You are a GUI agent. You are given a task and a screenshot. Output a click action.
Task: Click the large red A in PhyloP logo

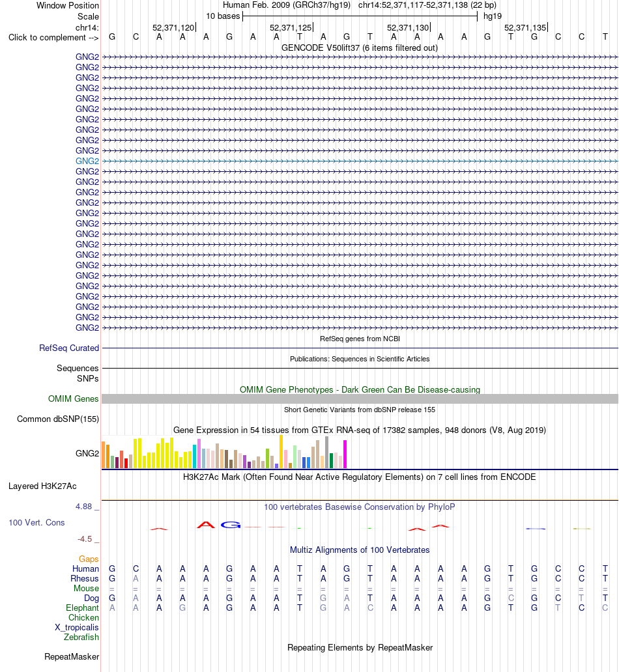pos(206,525)
